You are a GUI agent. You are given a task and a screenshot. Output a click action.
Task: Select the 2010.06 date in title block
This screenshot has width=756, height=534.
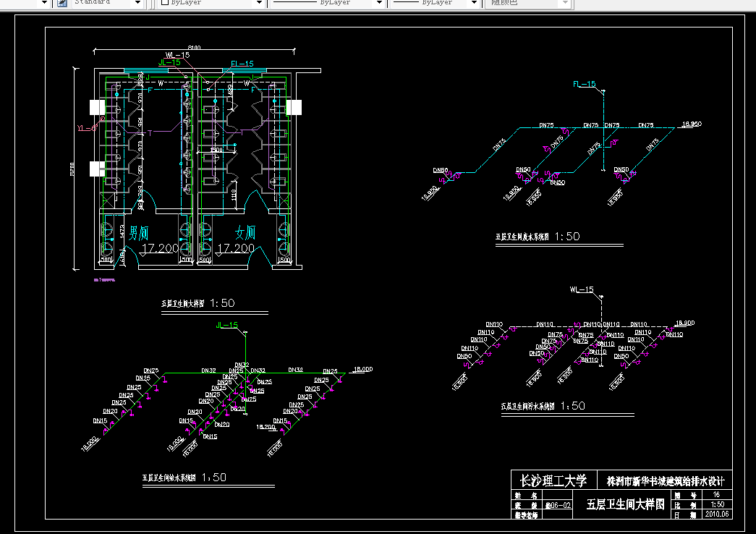pyautogui.click(x=717, y=514)
